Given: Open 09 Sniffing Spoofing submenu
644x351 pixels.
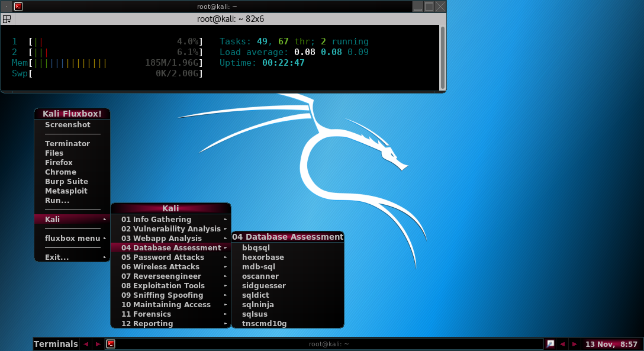Looking at the screenshot, I should tap(171, 295).
